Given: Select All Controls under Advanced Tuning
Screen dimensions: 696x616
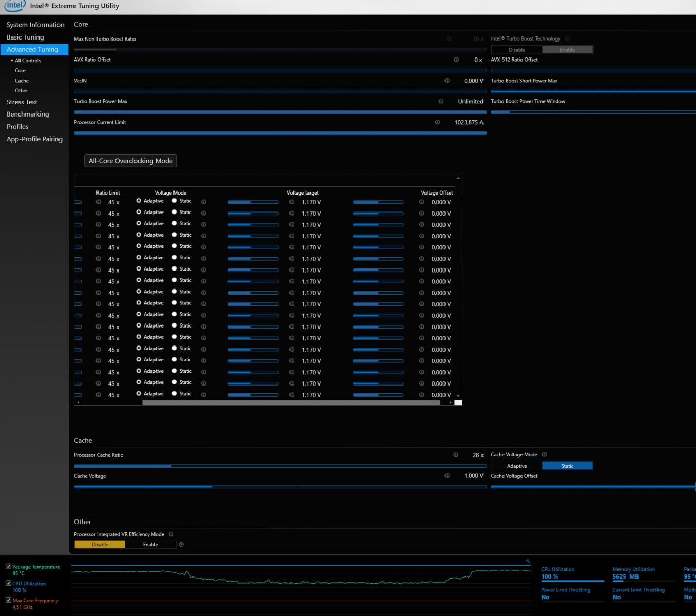Looking at the screenshot, I should tap(28, 61).
